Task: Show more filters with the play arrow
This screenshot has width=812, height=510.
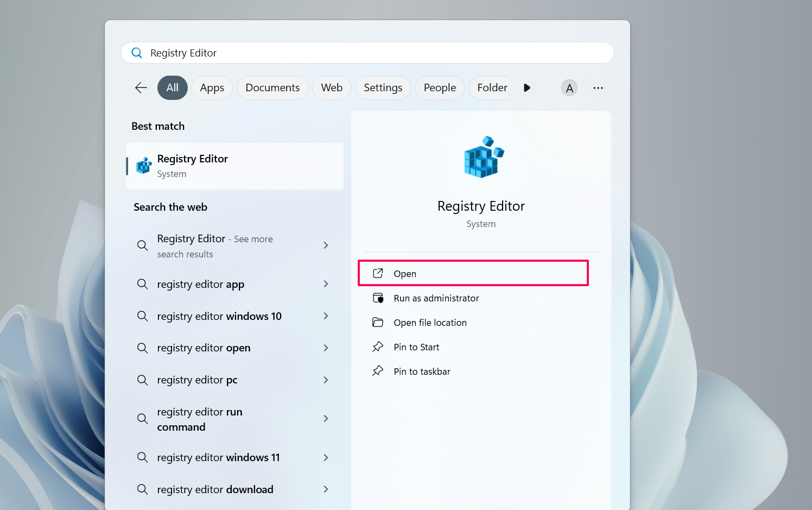Action: tap(527, 88)
